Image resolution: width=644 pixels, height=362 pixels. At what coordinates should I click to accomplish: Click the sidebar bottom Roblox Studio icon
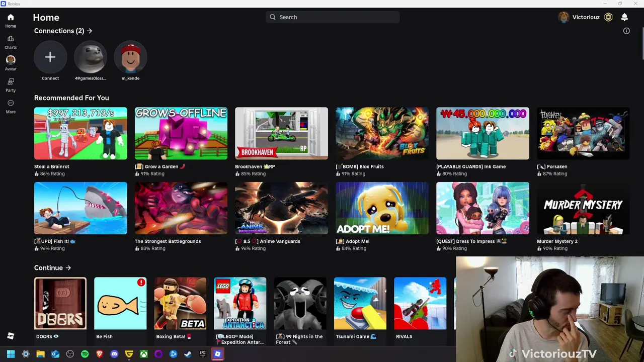coord(11,336)
